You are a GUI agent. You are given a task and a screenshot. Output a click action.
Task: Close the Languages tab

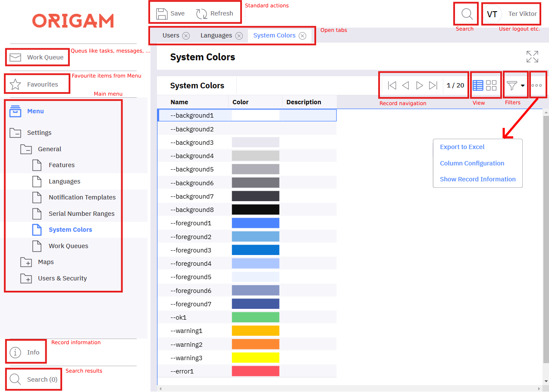[x=239, y=36]
